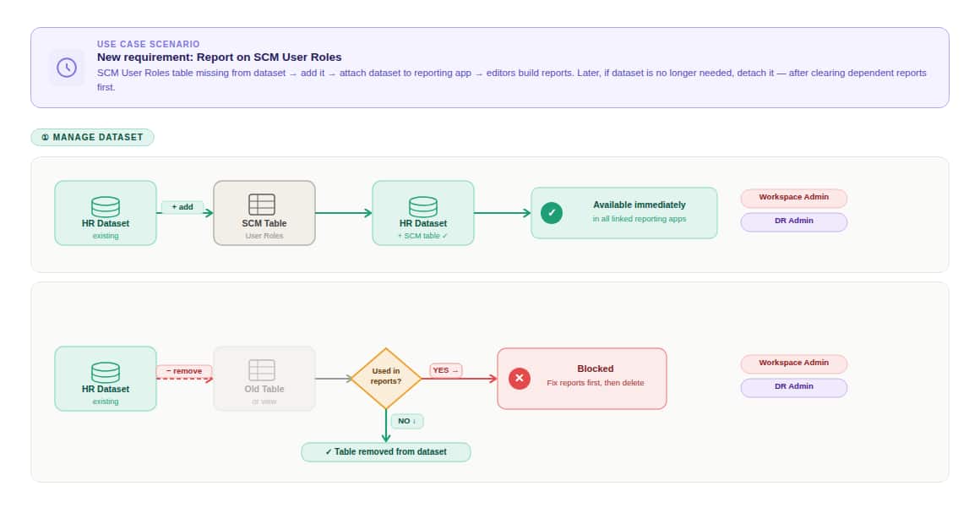Click the 'Table removed from dataset' pill

[x=385, y=452]
